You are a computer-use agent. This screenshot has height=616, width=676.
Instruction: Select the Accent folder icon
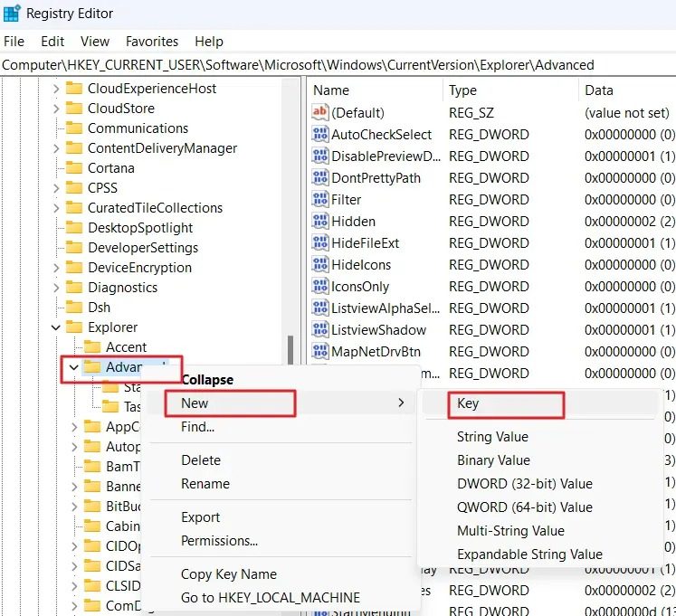[92, 346]
